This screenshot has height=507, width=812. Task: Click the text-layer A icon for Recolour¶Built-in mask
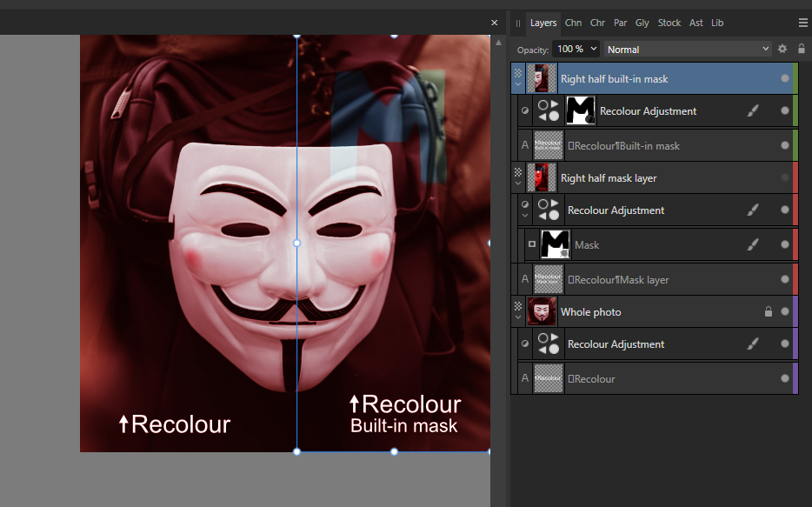(x=525, y=145)
